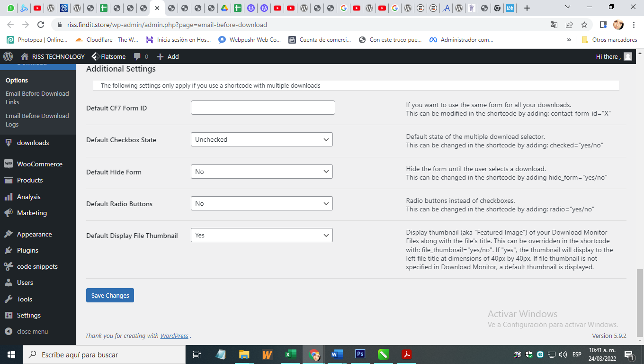Click the share page icon
644x364 pixels.
tap(569, 25)
